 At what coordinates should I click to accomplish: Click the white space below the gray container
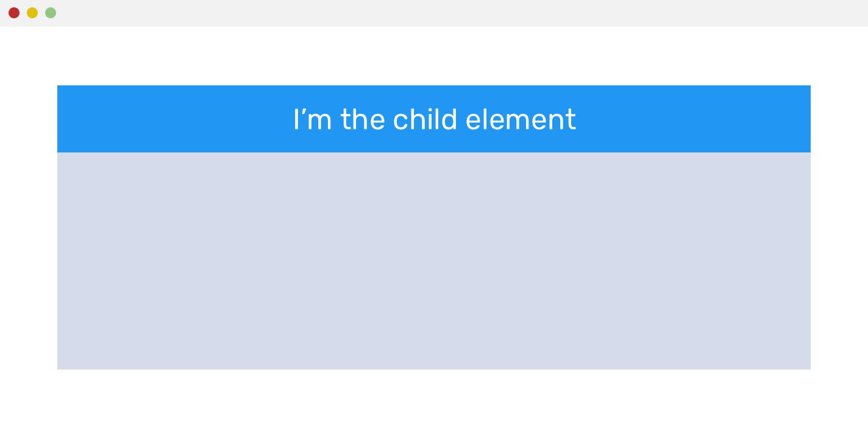(x=434, y=404)
